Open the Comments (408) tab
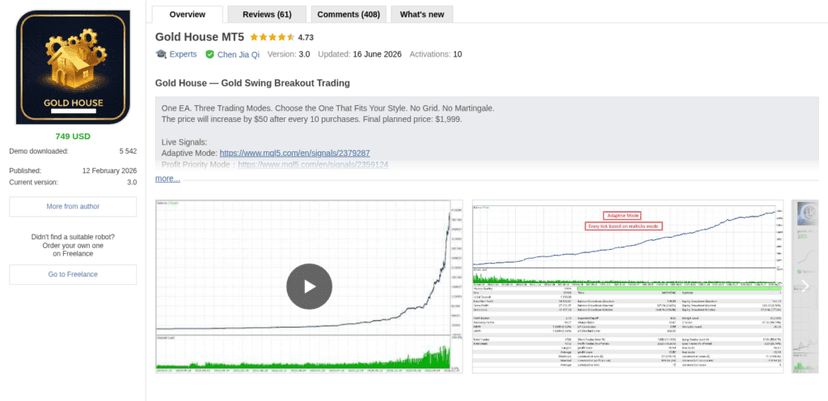This screenshot has height=401, width=828. coord(349,14)
